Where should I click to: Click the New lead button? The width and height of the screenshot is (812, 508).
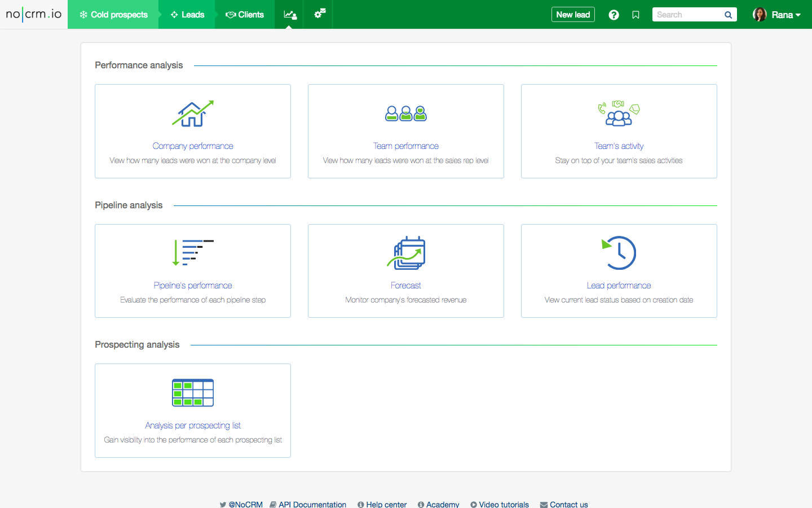(x=573, y=14)
